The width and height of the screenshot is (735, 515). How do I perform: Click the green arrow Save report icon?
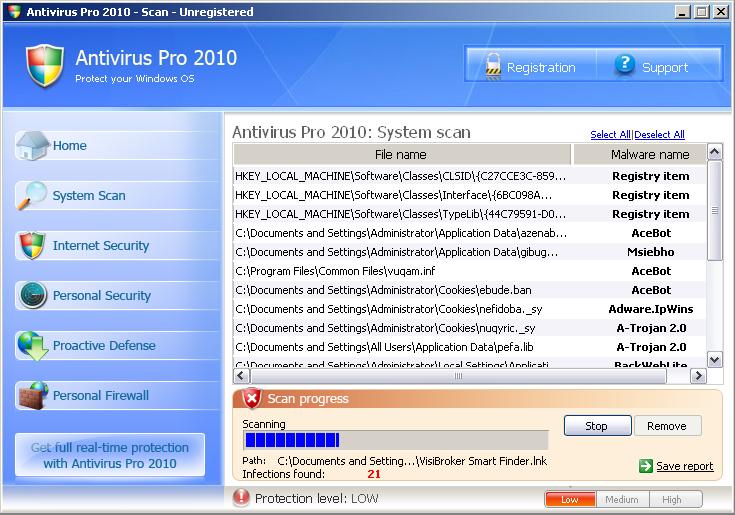pos(645,466)
